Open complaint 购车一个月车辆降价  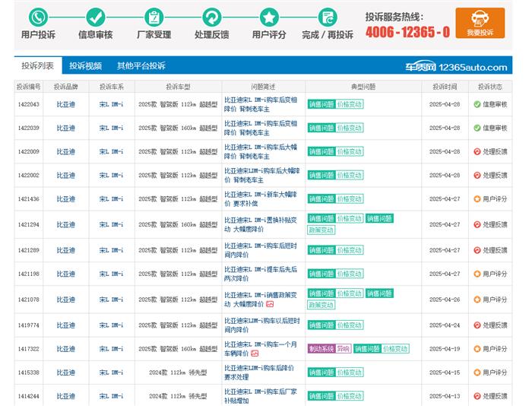(x=261, y=349)
